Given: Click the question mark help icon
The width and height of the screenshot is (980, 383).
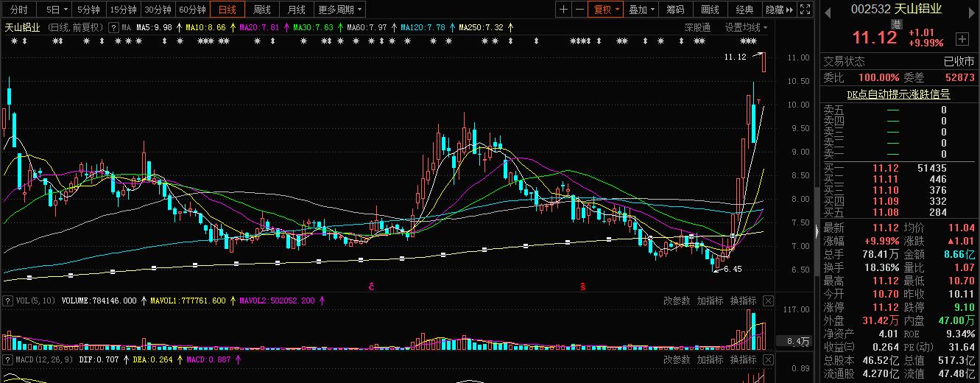Looking at the screenshot, I should coord(113,27).
